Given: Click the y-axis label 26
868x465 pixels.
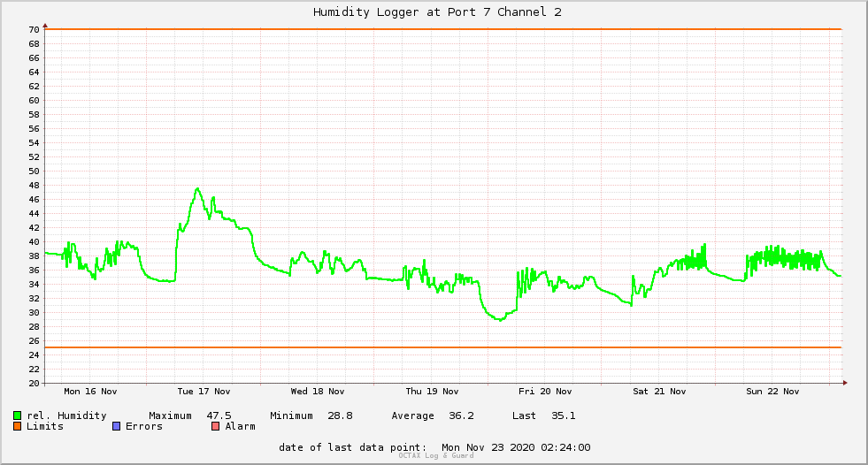Looking at the screenshot, I should 35,341.
